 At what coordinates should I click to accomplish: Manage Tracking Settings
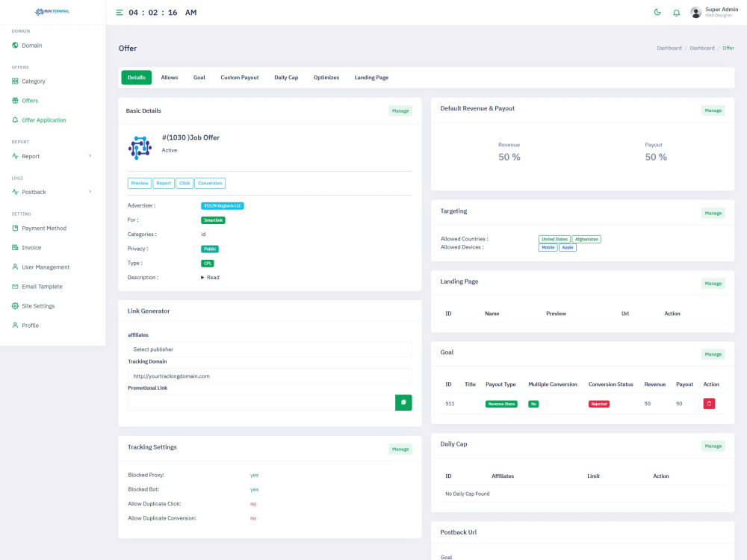click(400, 449)
